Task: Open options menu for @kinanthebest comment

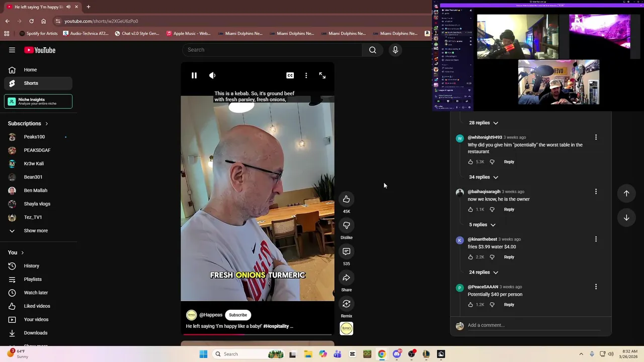Action: (596, 239)
